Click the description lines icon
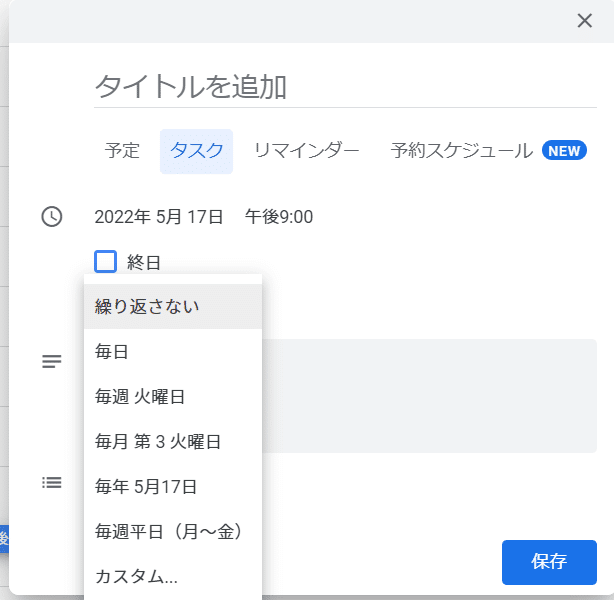The image size is (614, 600). coord(52,361)
